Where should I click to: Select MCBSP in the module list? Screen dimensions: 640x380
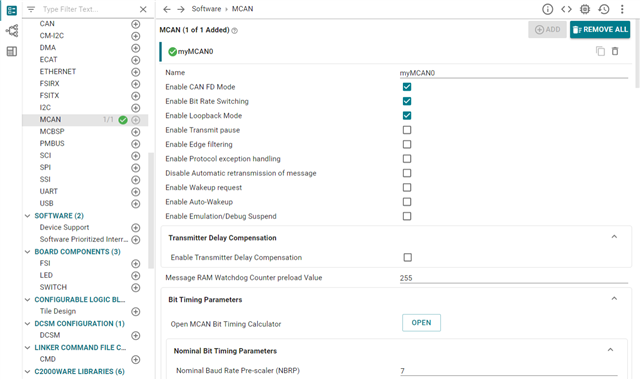tap(52, 131)
